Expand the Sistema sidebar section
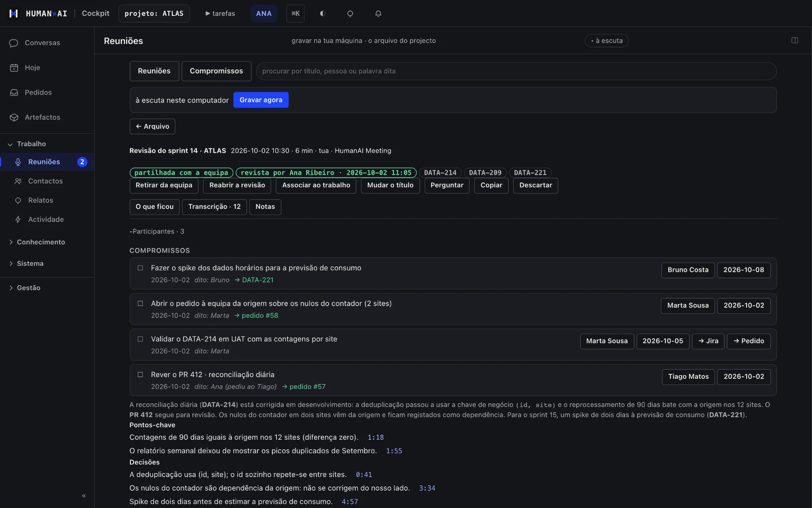This screenshot has width=812, height=508. point(26,264)
